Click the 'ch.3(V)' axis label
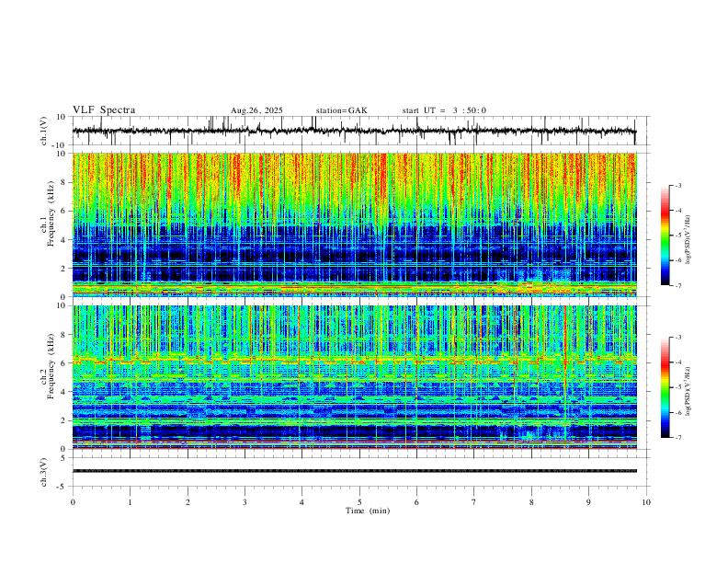 44,472
